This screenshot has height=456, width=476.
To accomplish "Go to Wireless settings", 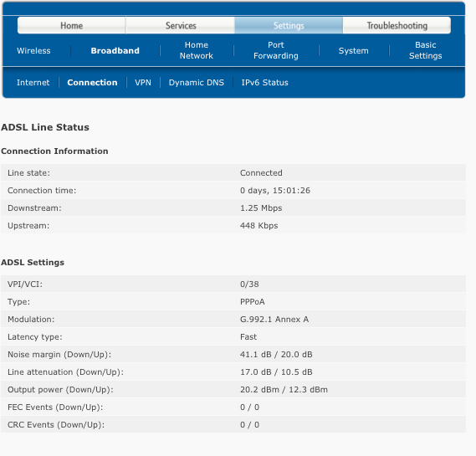I will (x=33, y=51).
